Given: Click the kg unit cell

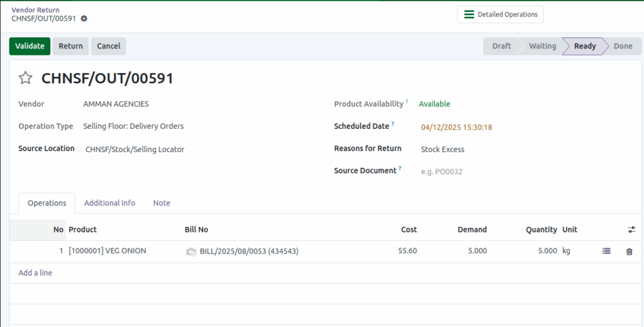Looking at the screenshot, I should [x=567, y=251].
